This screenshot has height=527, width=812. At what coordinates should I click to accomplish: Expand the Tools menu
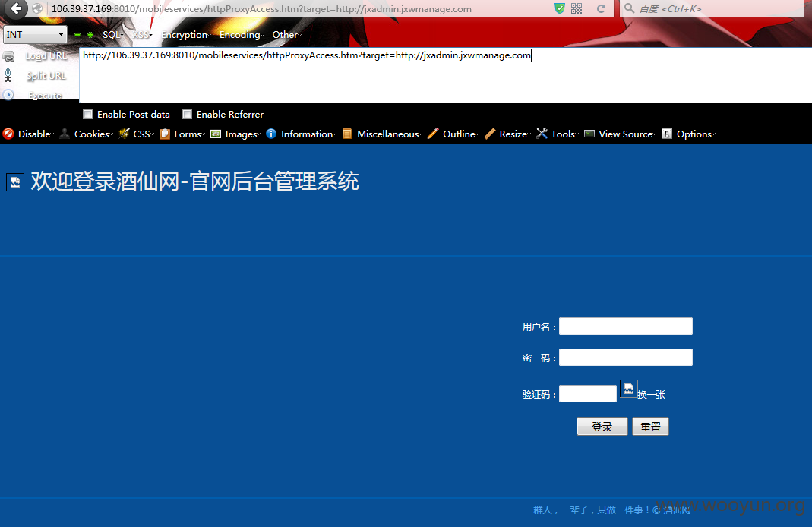tap(565, 134)
